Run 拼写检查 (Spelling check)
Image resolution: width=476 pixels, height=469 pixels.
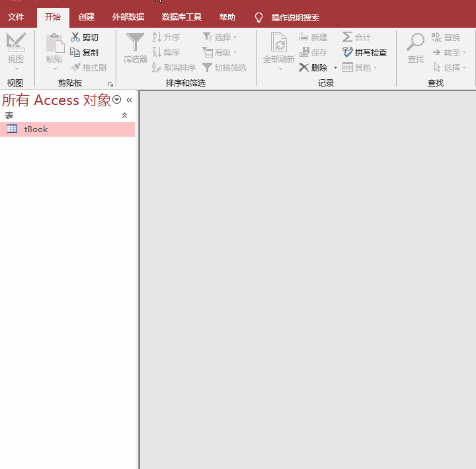[x=364, y=52]
